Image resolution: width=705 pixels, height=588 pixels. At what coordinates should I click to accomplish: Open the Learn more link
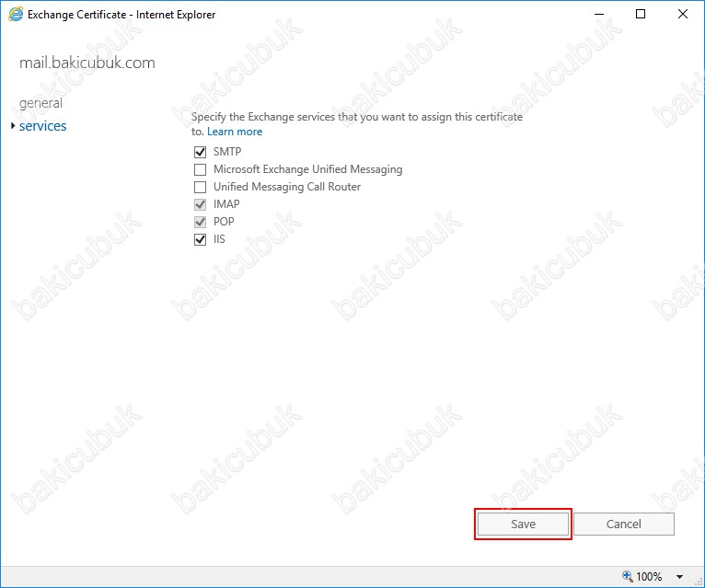coord(235,132)
